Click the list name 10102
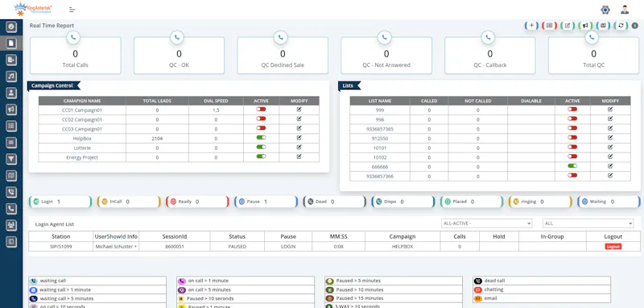The height and width of the screenshot is (308, 644). point(379,157)
